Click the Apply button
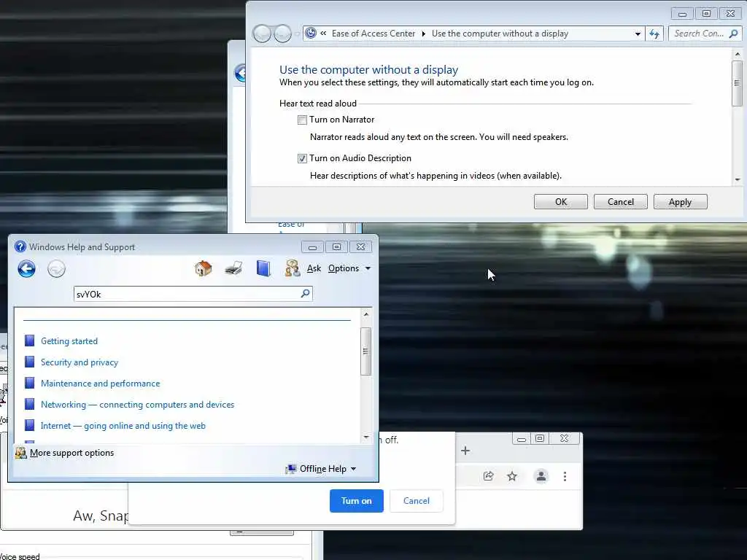Viewport: 747px width, 560px height. tap(681, 202)
